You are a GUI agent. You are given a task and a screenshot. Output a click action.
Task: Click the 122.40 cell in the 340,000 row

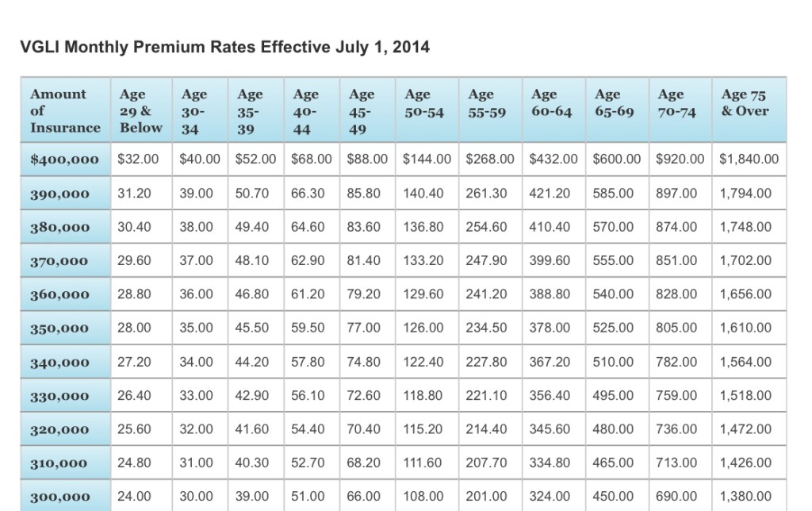424,362
